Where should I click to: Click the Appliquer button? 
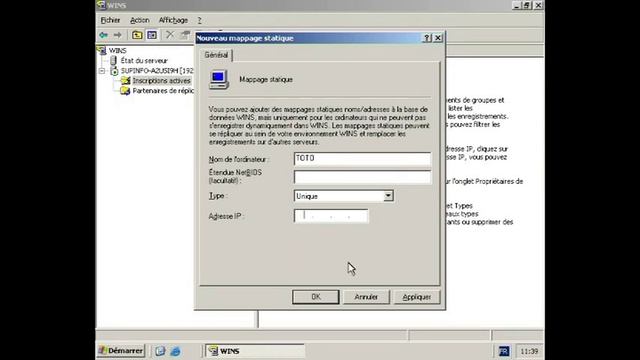417,297
